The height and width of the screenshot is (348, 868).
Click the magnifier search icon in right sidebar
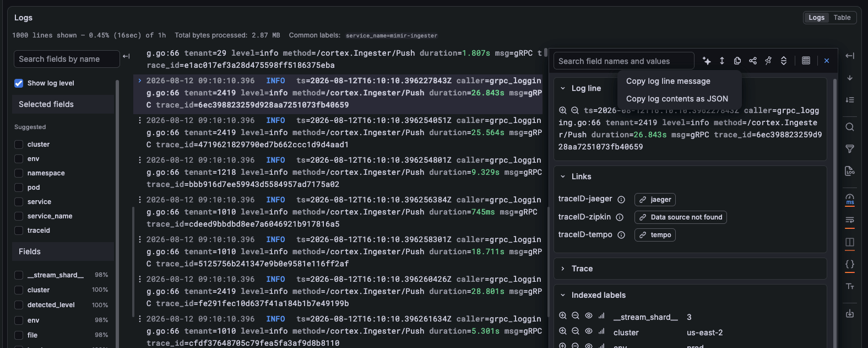click(850, 127)
